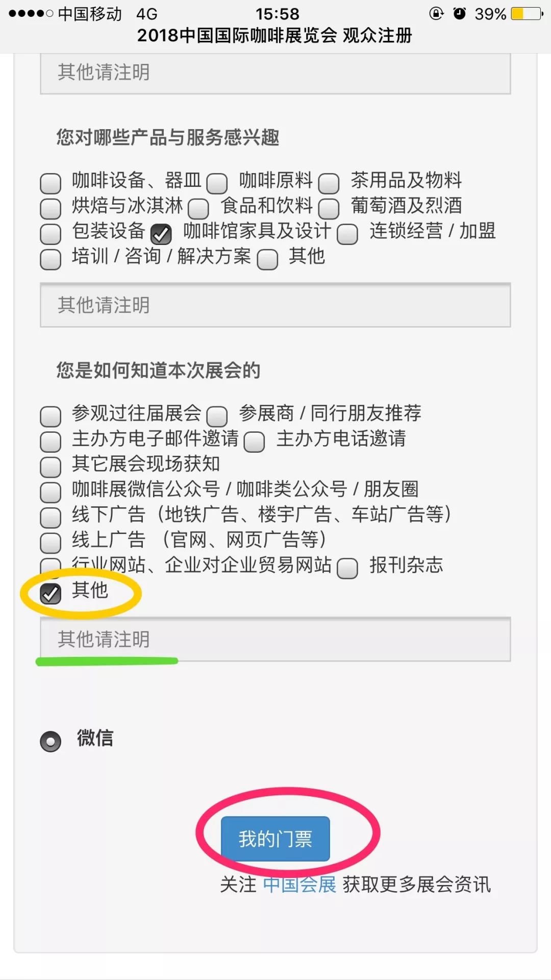This screenshot has height=980, width=551.
Task: Check the 主办方电话邀请 checkbox
Action: point(254,442)
